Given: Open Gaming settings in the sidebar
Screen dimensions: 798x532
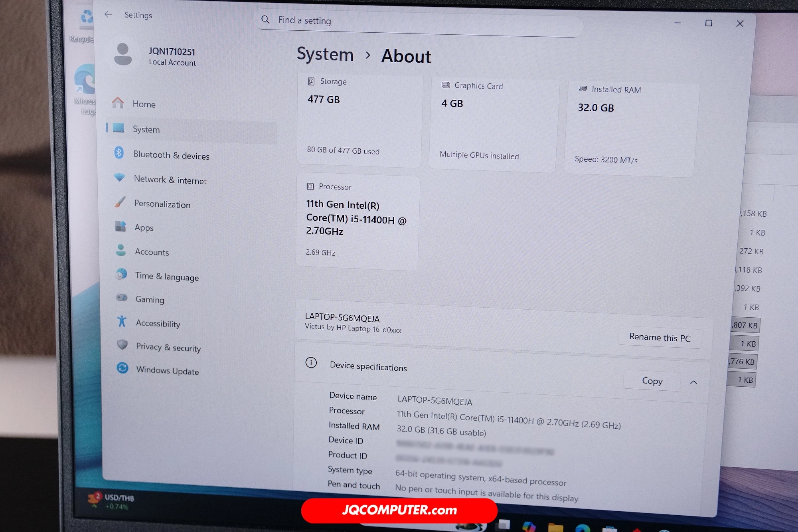Looking at the screenshot, I should click(150, 299).
